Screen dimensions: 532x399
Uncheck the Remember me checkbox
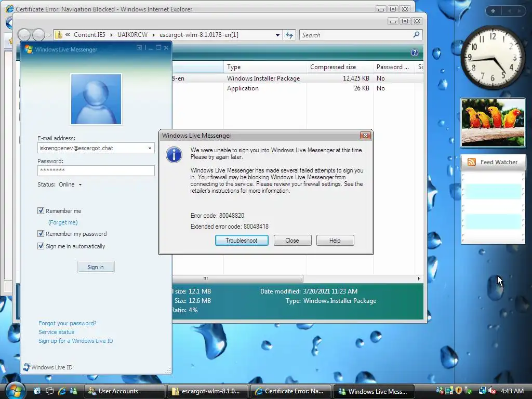click(41, 211)
